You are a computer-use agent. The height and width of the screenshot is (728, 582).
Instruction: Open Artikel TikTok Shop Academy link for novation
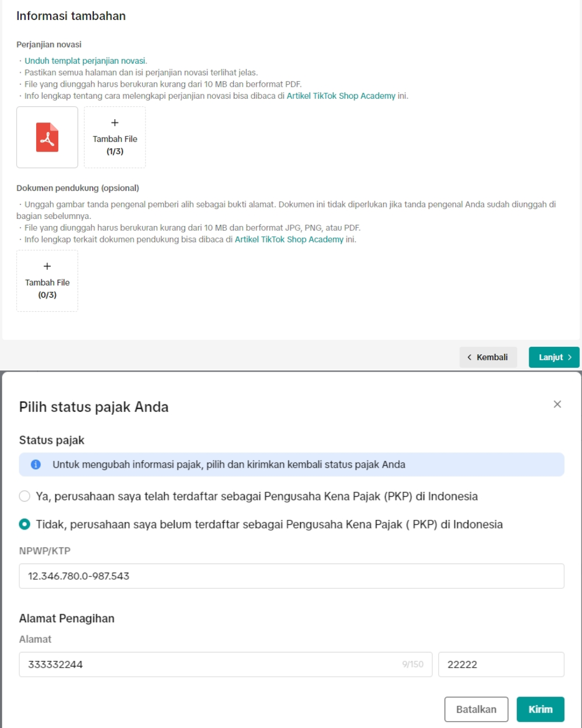click(x=341, y=96)
